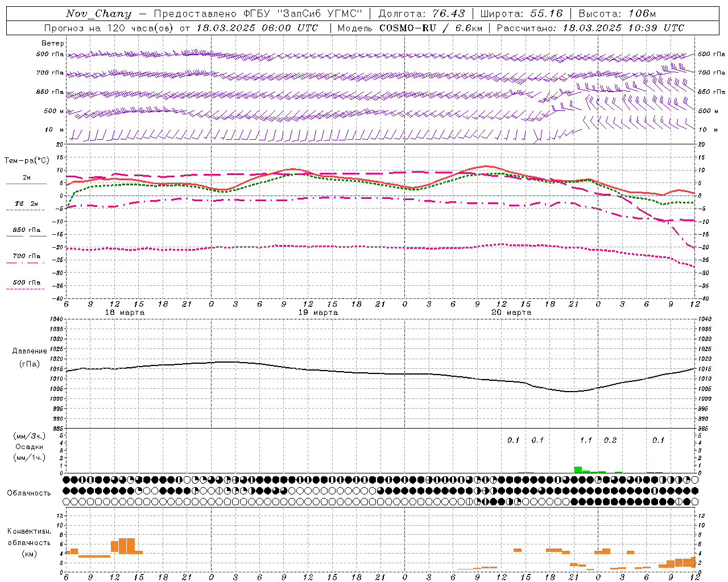
Task: Click the Облачность cloud cover title
Action: pyautogui.click(x=29, y=493)
